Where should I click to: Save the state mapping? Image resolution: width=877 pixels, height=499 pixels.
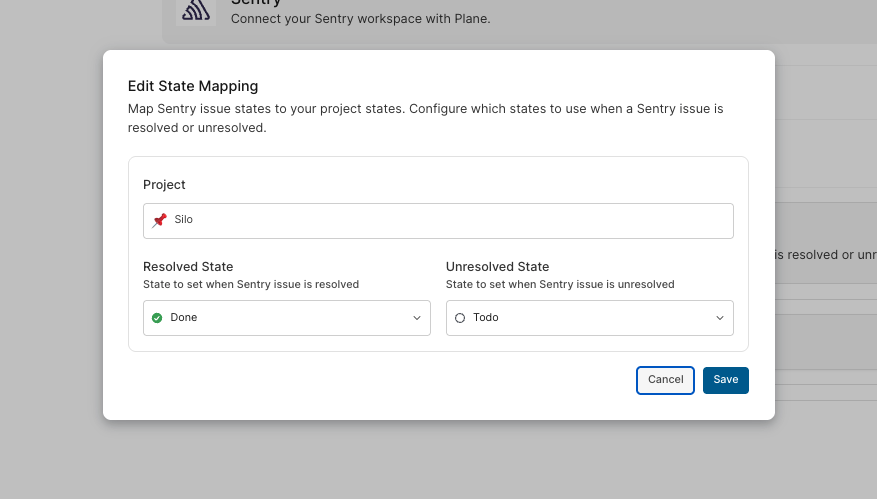pos(725,380)
